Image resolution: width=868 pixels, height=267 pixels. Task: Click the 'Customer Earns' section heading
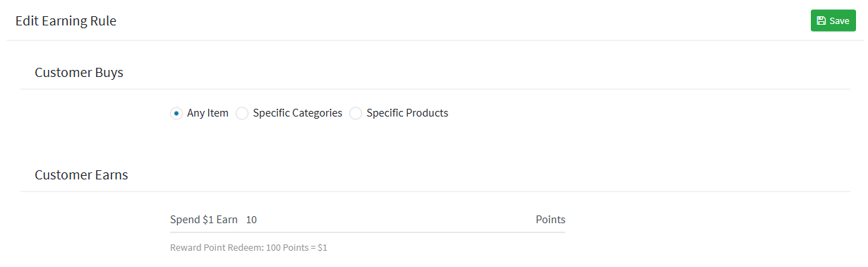click(x=81, y=174)
